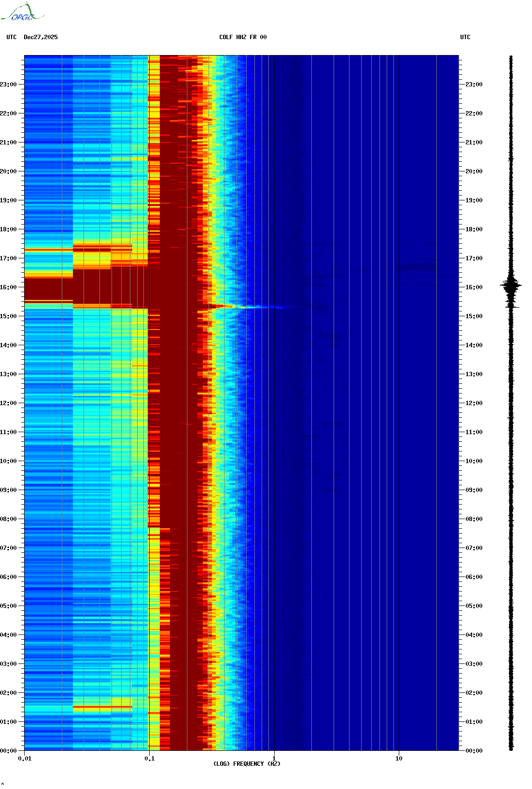Click the Dec27,2025 date label
Image resolution: width=532 pixels, height=789 pixels.
[x=41, y=37]
